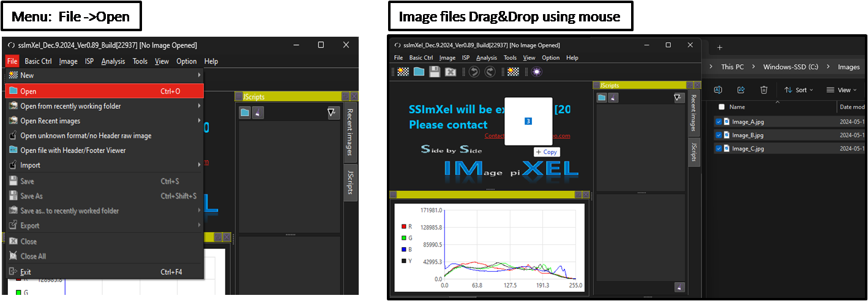
Task: Click the Close image toolbar icon with X
Action: 451,72
